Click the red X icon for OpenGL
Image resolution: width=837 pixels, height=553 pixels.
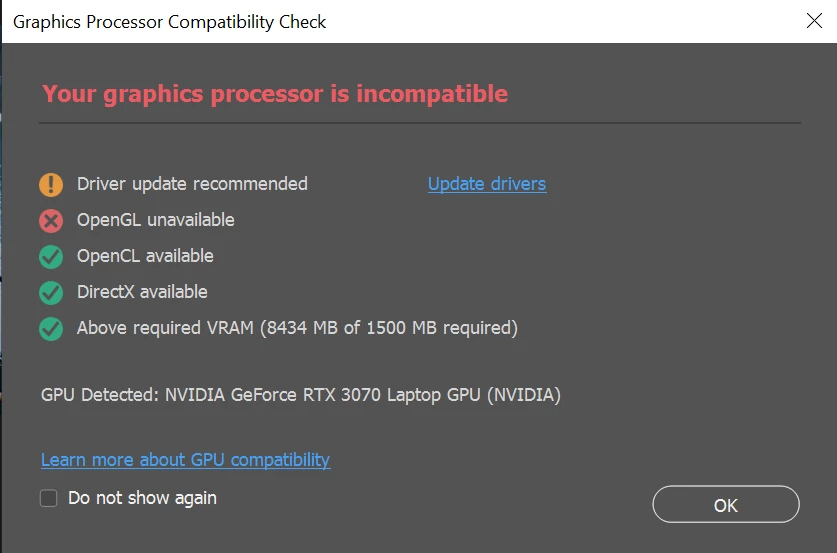(51, 220)
